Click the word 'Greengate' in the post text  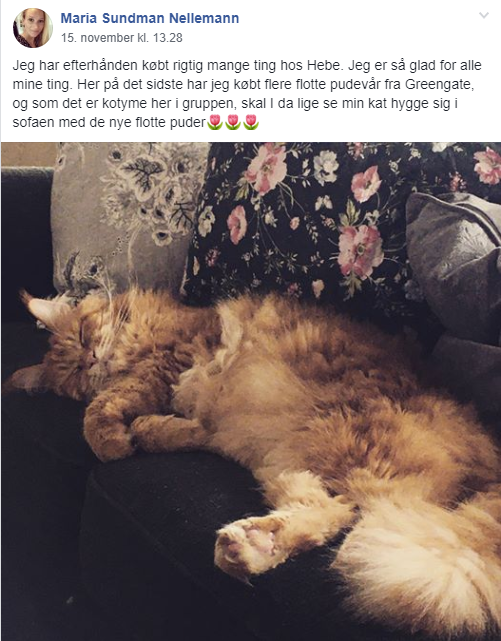439,85
